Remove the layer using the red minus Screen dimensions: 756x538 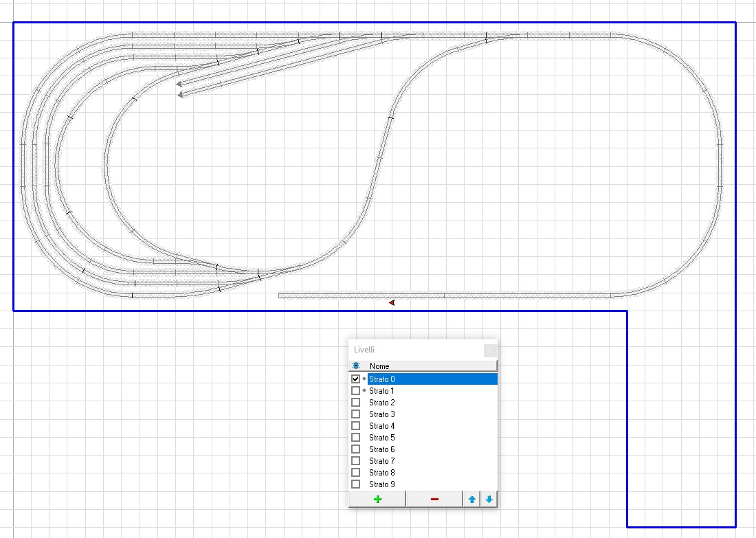click(434, 500)
